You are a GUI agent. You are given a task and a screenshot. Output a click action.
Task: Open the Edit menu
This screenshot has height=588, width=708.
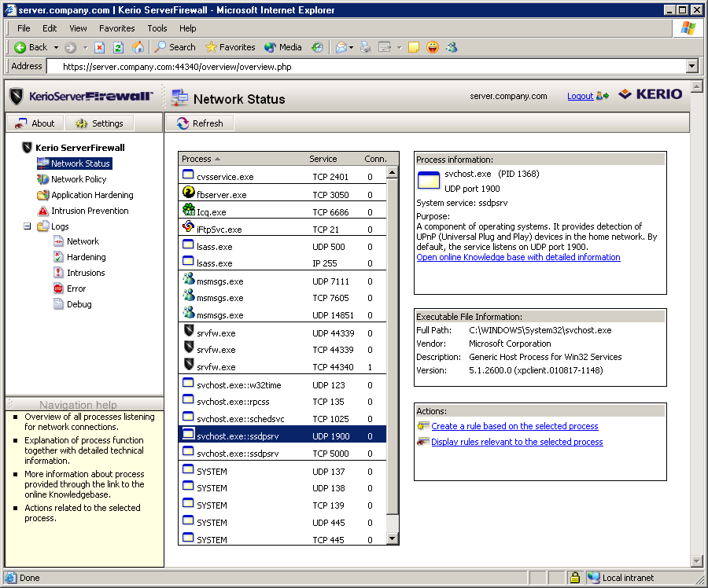pyautogui.click(x=50, y=28)
